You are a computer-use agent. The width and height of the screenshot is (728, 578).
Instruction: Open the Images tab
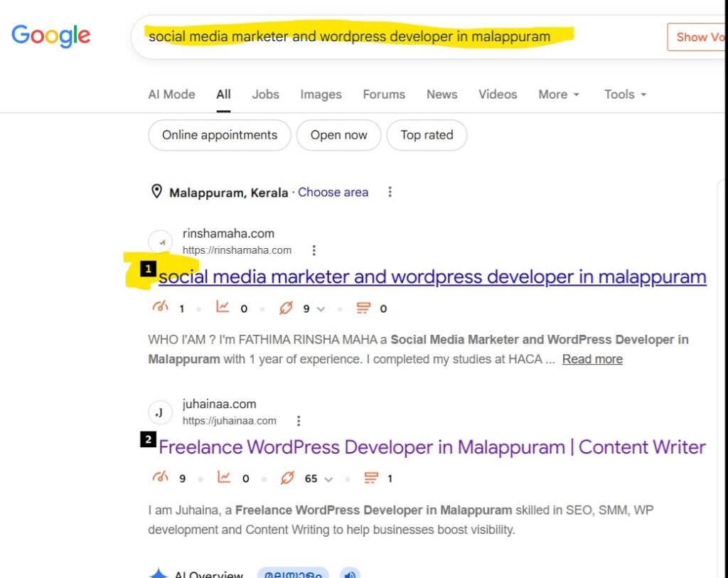click(321, 95)
